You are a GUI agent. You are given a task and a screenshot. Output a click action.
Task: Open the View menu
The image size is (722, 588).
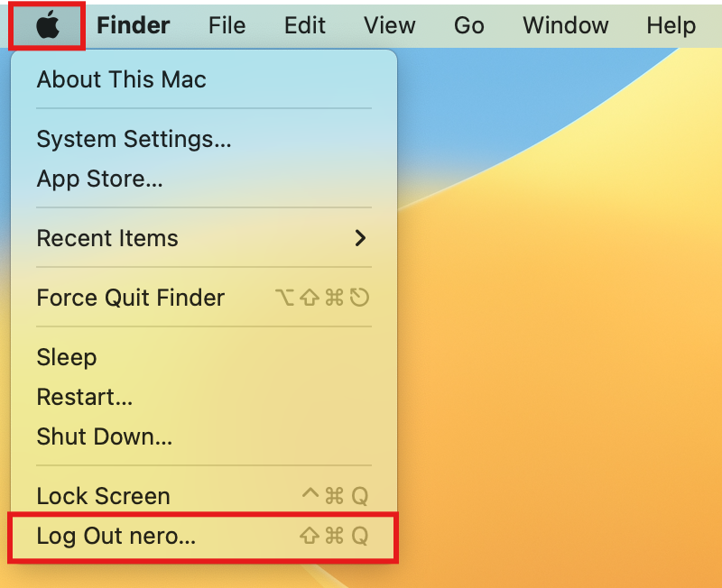(x=390, y=25)
